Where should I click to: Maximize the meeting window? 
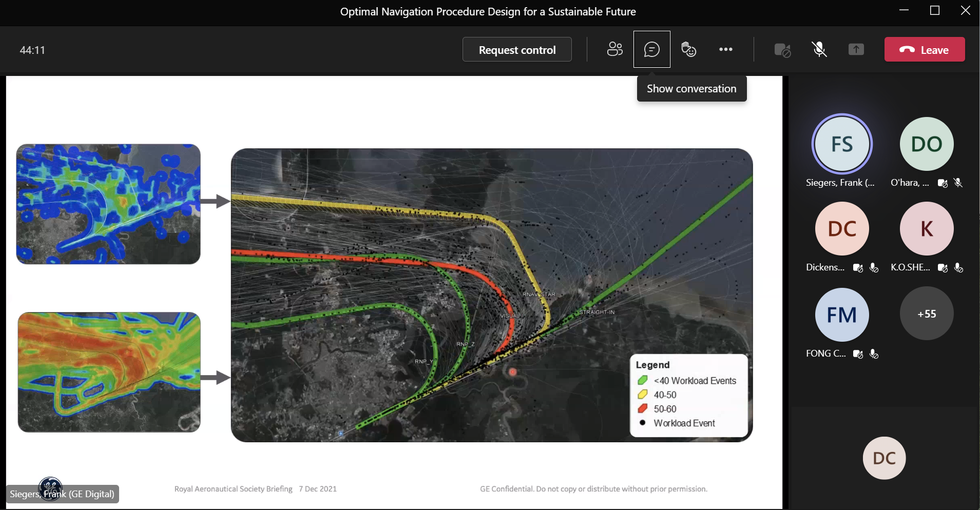click(x=934, y=11)
